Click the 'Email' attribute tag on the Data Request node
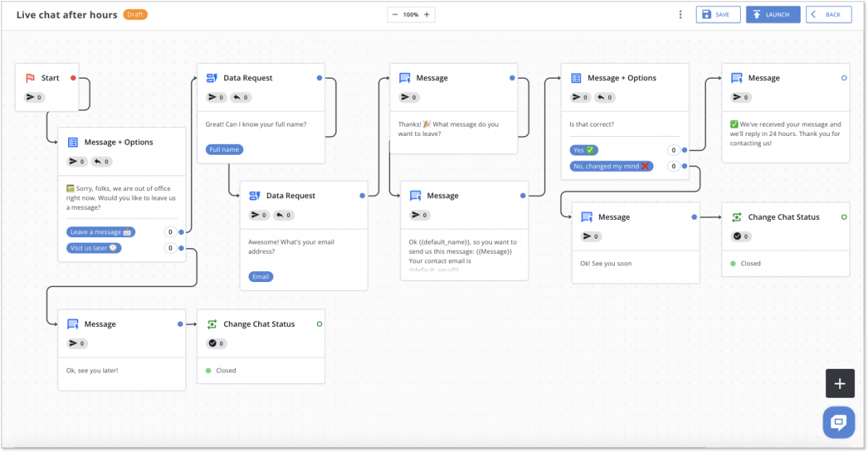The image size is (868, 452). coord(260,276)
